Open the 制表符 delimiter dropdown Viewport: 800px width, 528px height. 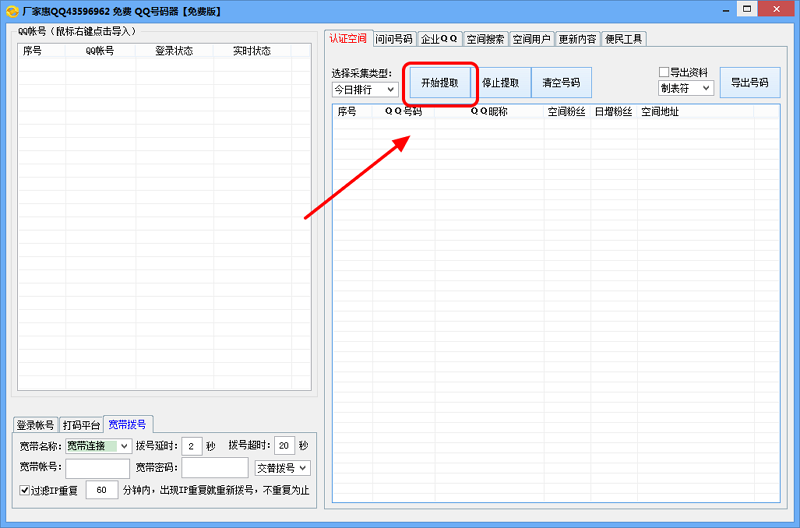tap(685, 88)
